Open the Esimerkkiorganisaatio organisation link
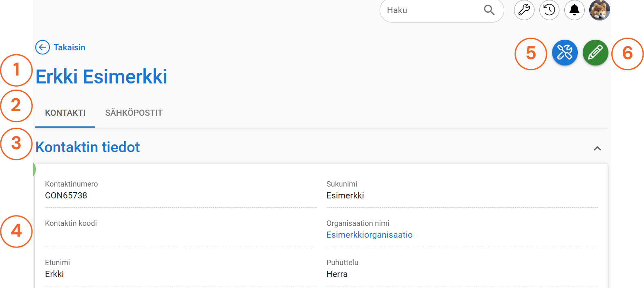Image resolution: width=644 pixels, height=288 pixels. [x=369, y=235]
